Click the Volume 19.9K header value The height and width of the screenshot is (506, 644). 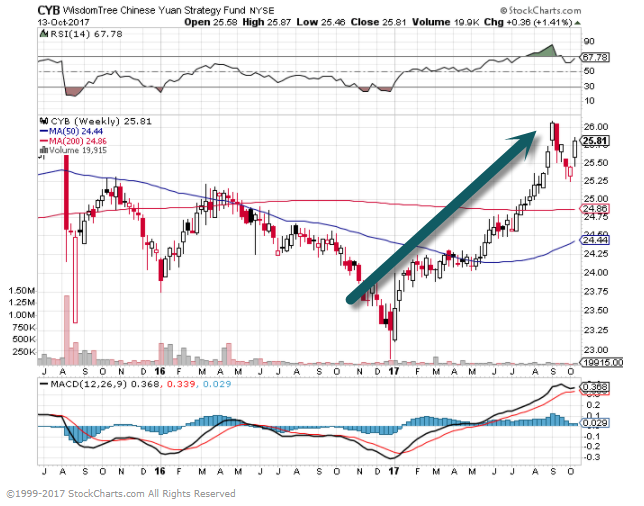pyautogui.click(x=446, y=22)
